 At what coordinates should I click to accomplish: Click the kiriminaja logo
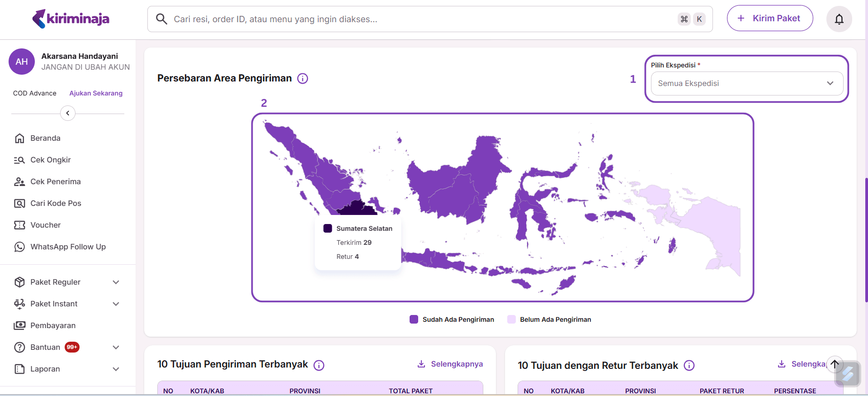(71, 19)
